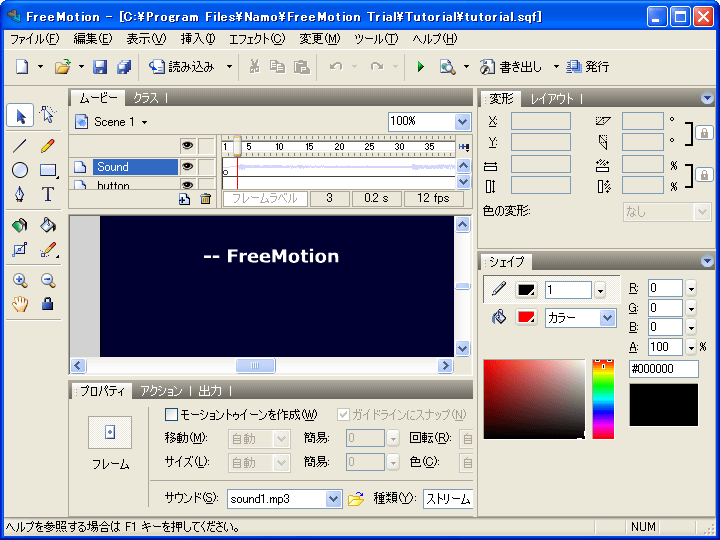The width and height of the screenshot is (720, 540).
Task: Click the lock tool icon
Action: point(48,304)
